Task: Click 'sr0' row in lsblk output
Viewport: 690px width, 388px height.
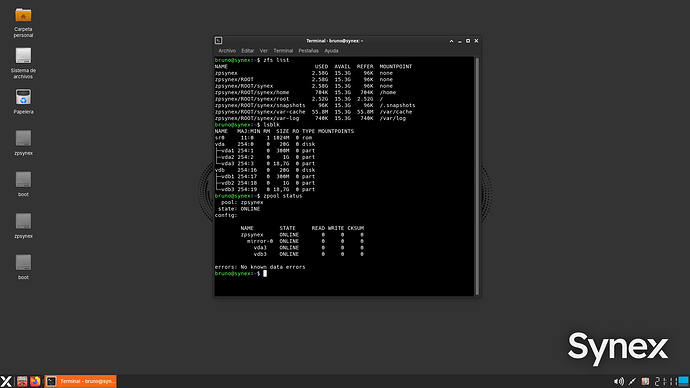Action: point(264,138)
